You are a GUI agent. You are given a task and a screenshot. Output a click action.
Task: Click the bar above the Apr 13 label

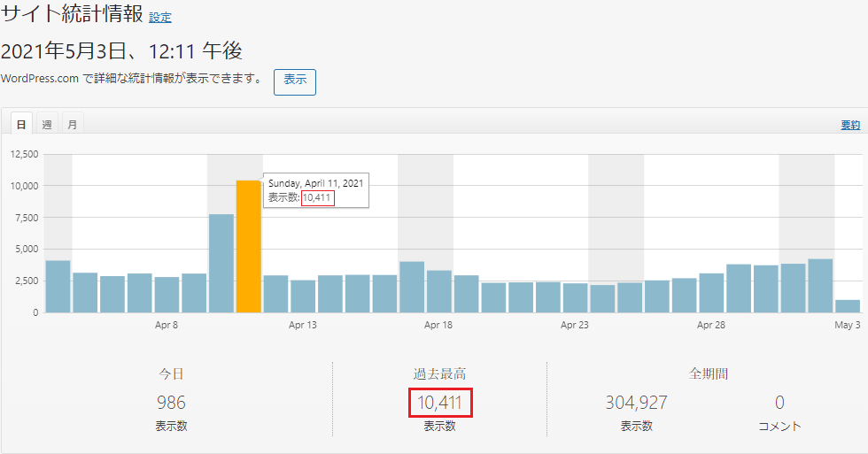(x=303, y=296)
